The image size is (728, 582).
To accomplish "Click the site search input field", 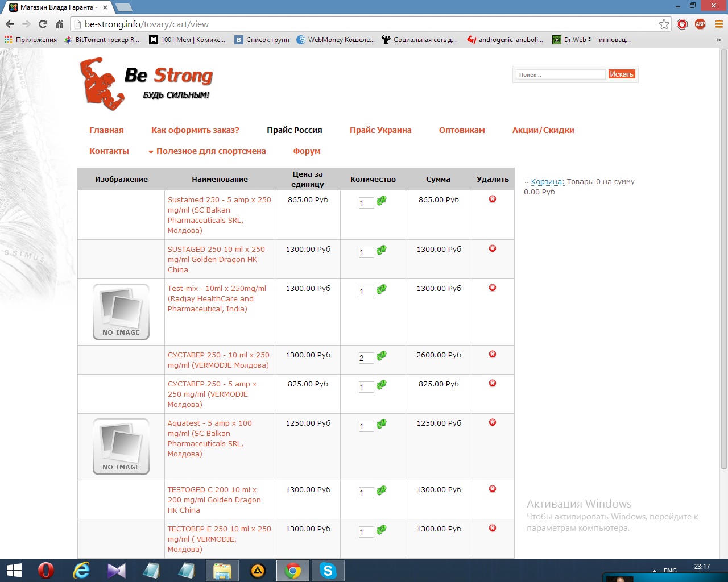I will click(561, 74).
